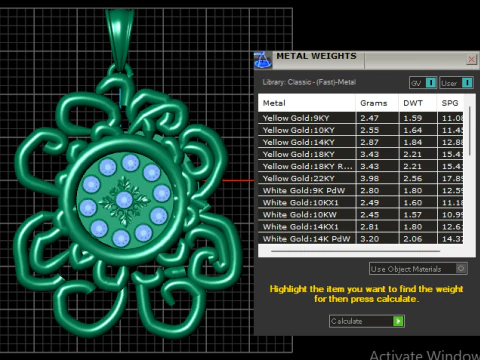Toggle the User library switch

(x=456, y=83)
